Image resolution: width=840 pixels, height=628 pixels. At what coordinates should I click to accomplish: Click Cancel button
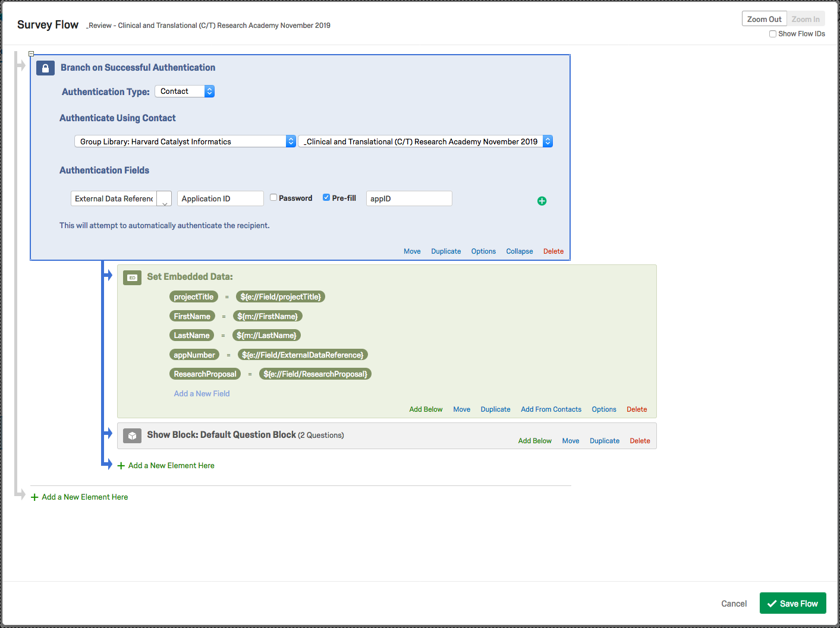point(734,604)
